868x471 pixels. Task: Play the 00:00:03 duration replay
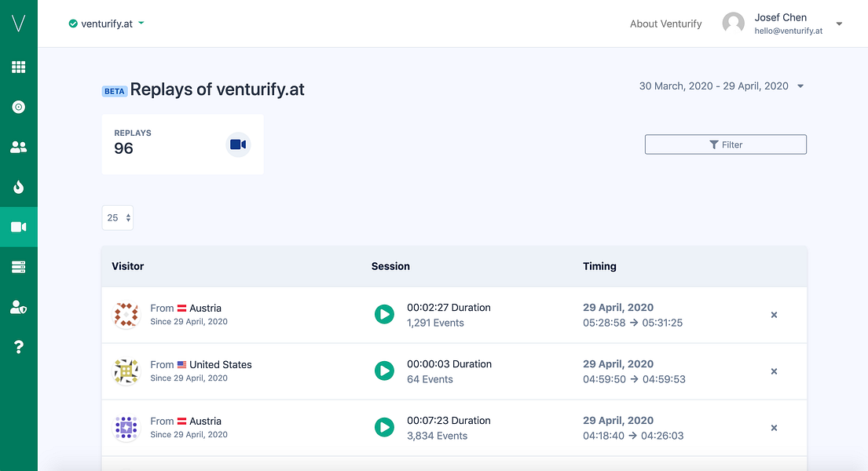384,371
